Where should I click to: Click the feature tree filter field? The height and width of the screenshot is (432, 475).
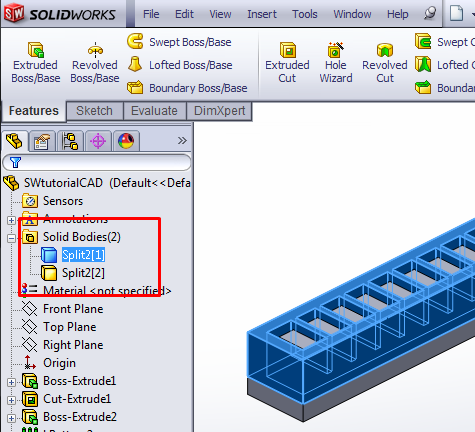pos(97,163)
